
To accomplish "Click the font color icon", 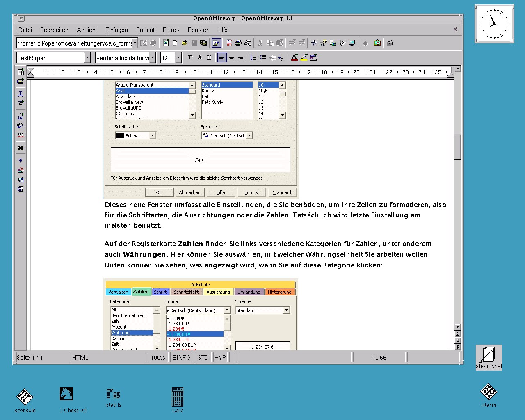I will tap(294, 58).
